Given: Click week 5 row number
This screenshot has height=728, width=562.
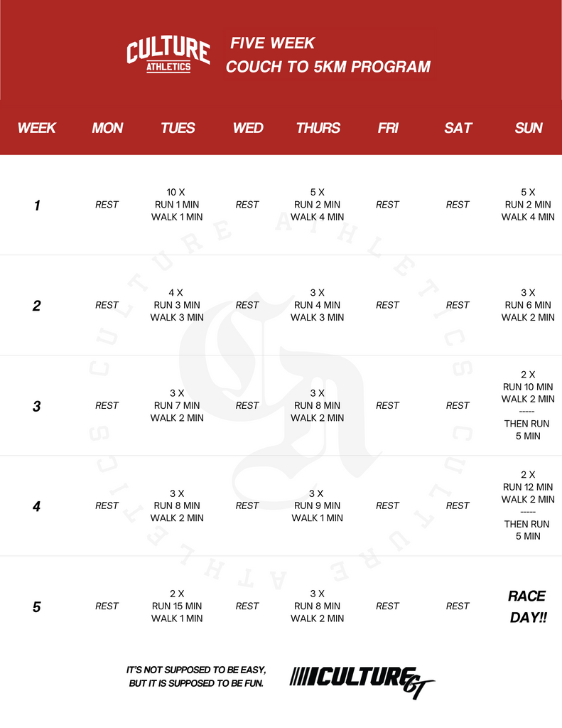Looking at the screenshot, I should 37,607.
